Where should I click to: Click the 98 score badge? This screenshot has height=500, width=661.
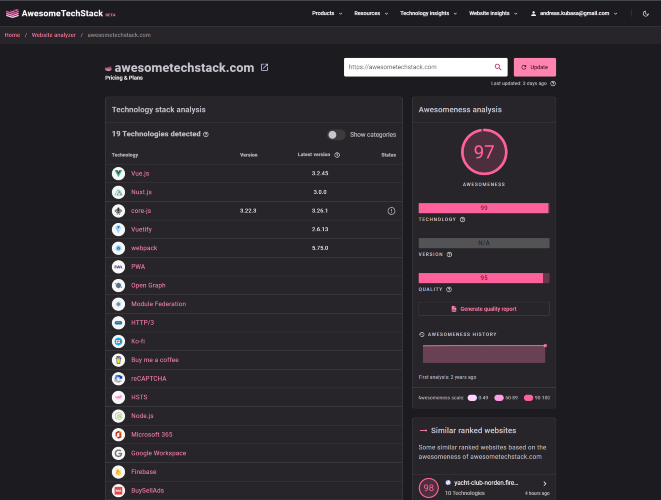(429, 488)
